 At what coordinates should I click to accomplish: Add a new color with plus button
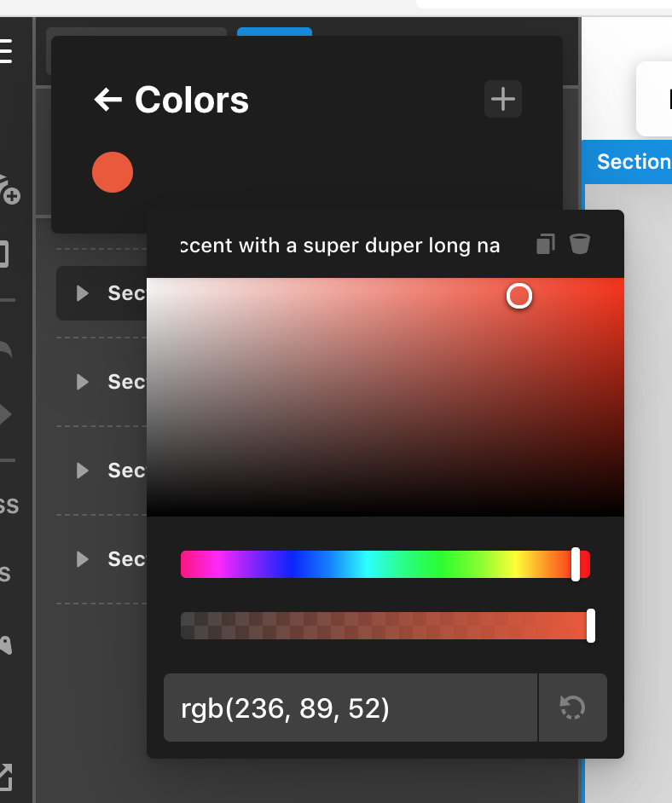[x=503, y=100]
